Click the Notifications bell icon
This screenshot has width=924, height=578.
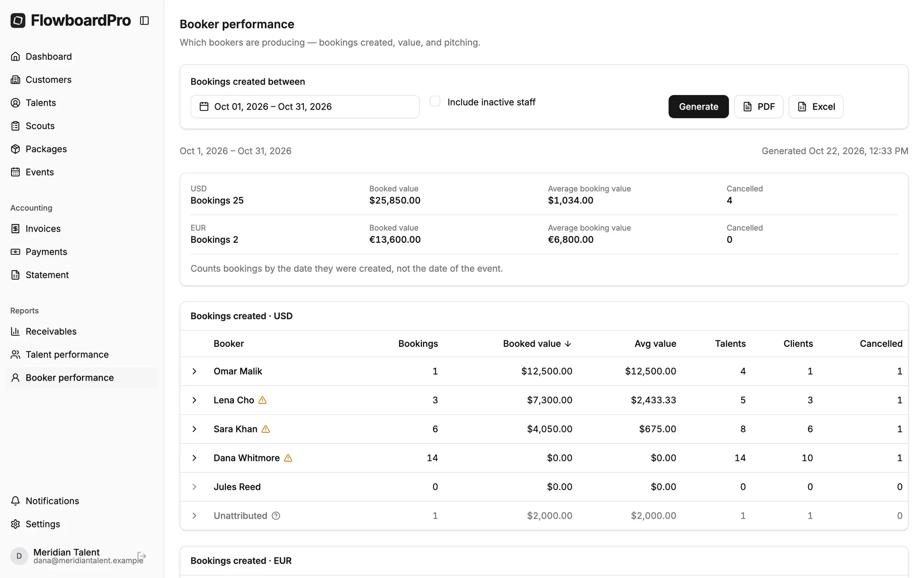click(15, 501)
